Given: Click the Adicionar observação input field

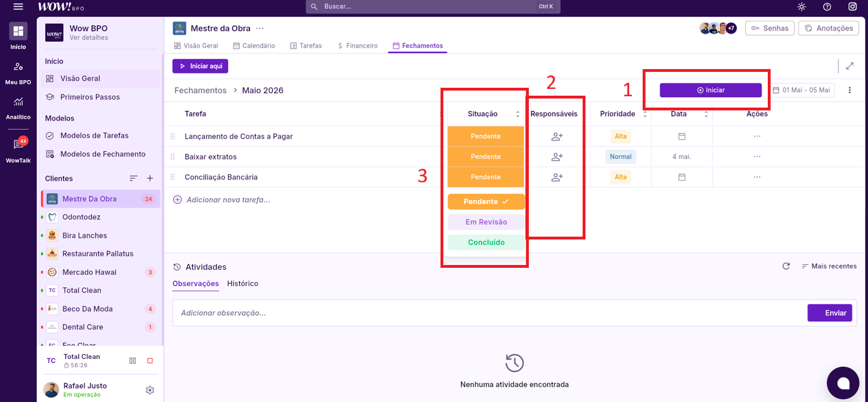Looking at the screenshot, I should [487, 313].
